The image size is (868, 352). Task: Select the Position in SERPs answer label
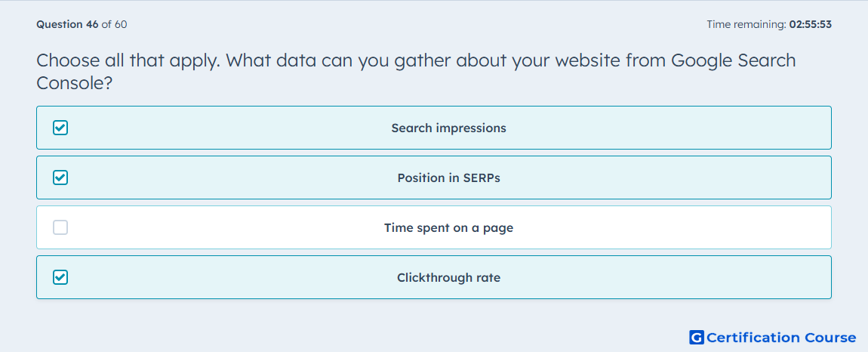pyautogui.click(x=448, y=178)
